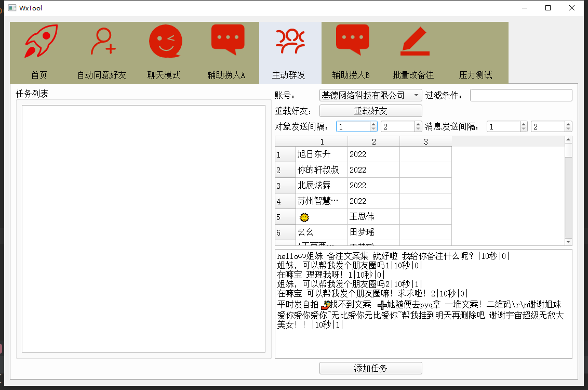Screen dimensions: 588x390
Task: Open 辅助捞人B speech bubble icon
Action: click(352, 40)
